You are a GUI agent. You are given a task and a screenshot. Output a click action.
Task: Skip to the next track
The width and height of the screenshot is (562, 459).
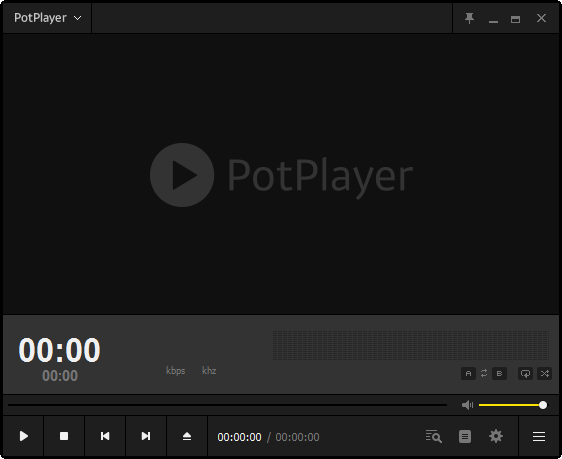coord(146,436)
